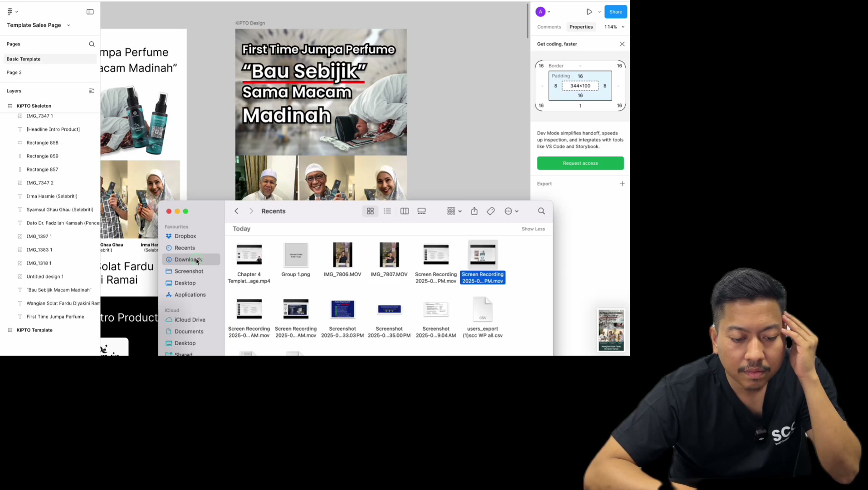Switch Finder to gallery view
Image resolution: width=868 pixels, height=490 pixels.
422,211
